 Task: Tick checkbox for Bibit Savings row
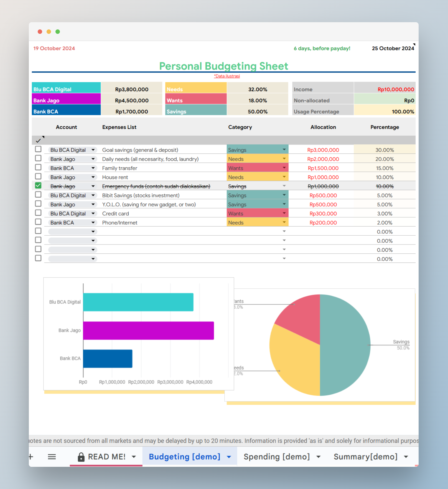click(38, 195)
